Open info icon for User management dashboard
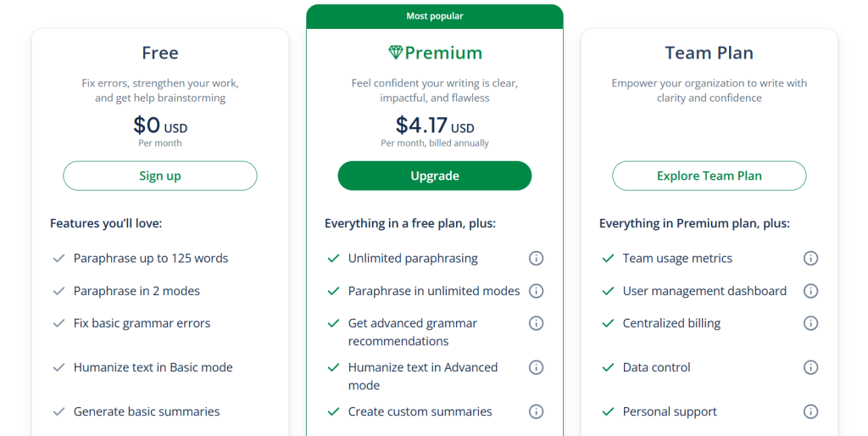Screen dimensions: 868x436 click(x=810, y=291)
